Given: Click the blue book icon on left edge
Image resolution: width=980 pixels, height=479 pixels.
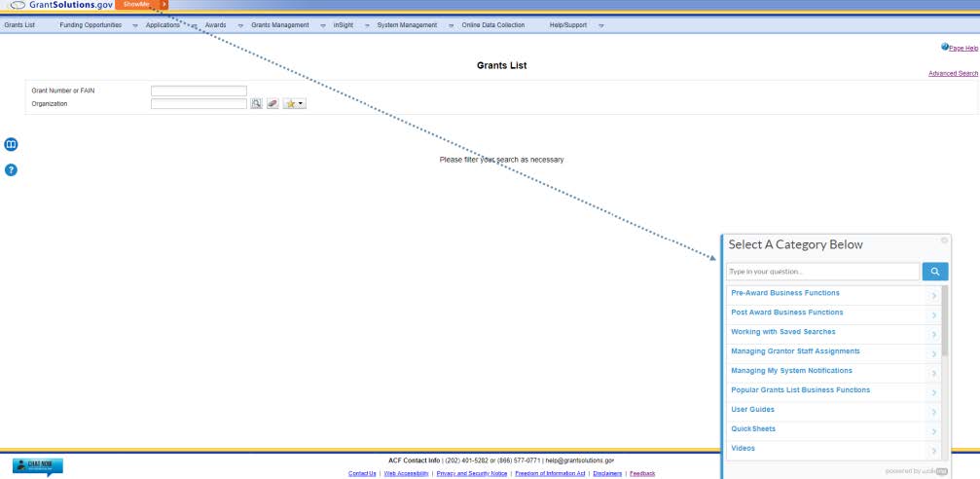Looking at the screenshot, I should [x=12, y=144].
